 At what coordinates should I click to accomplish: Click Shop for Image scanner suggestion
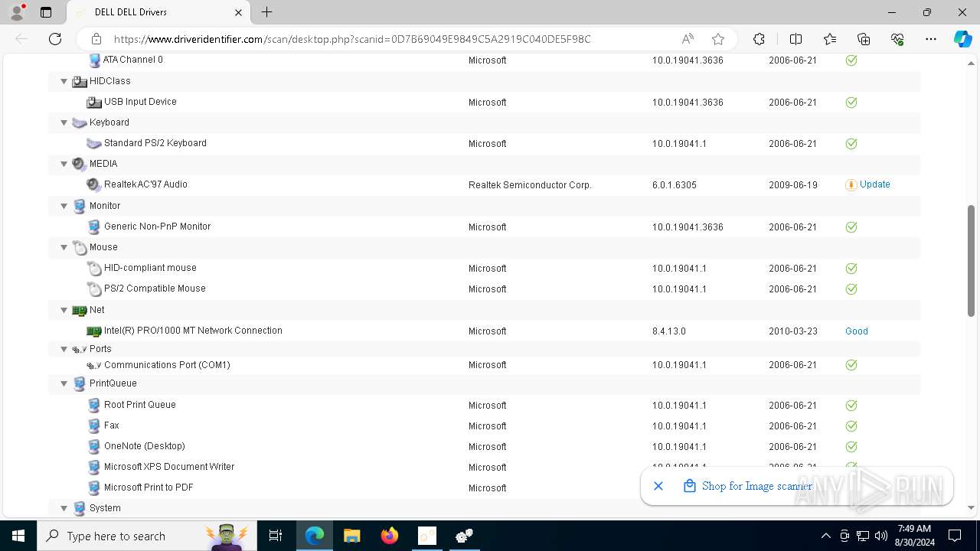[756, 486]
